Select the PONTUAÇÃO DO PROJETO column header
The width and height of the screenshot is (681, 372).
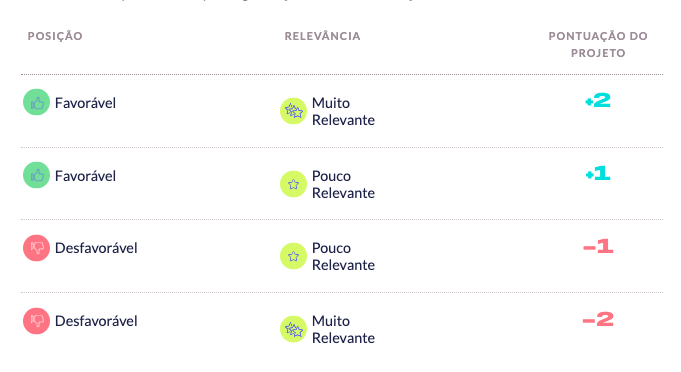coord(598,44)
